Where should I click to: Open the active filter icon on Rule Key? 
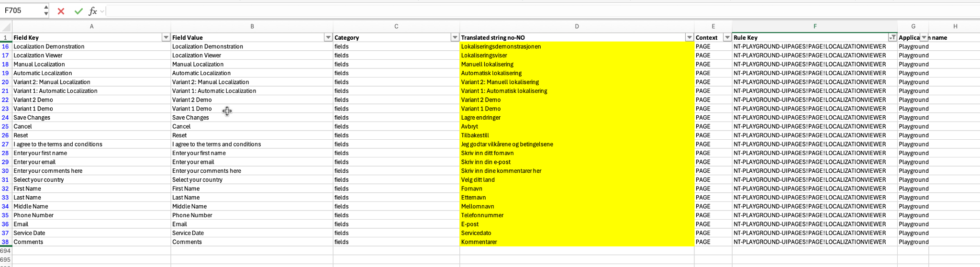tap(892, 37)
